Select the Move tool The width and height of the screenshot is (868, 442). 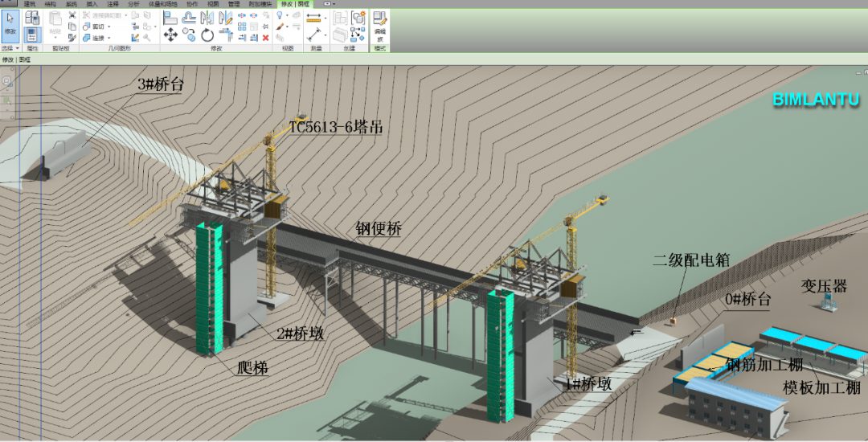pyautogui.click(x=170, y=35)
